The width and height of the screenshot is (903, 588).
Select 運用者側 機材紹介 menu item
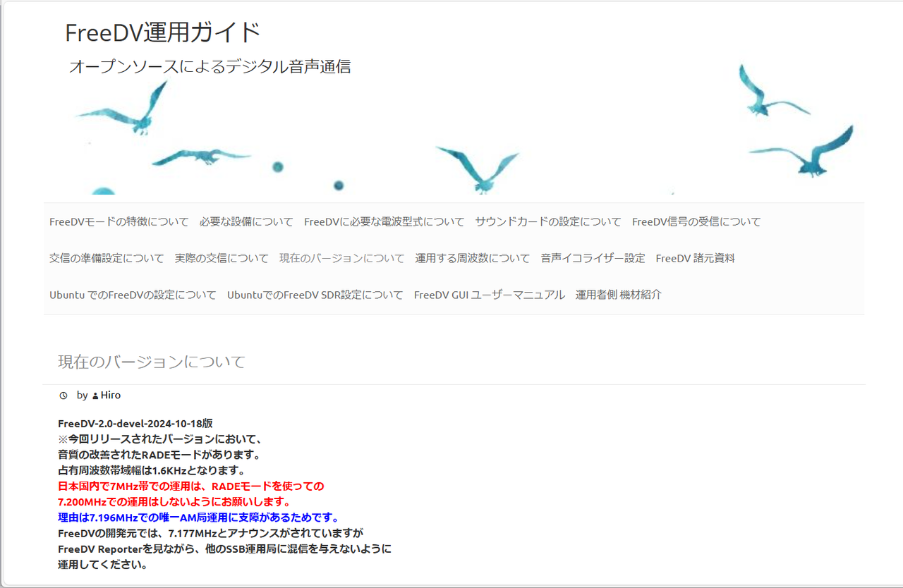(x=619, y=295)
